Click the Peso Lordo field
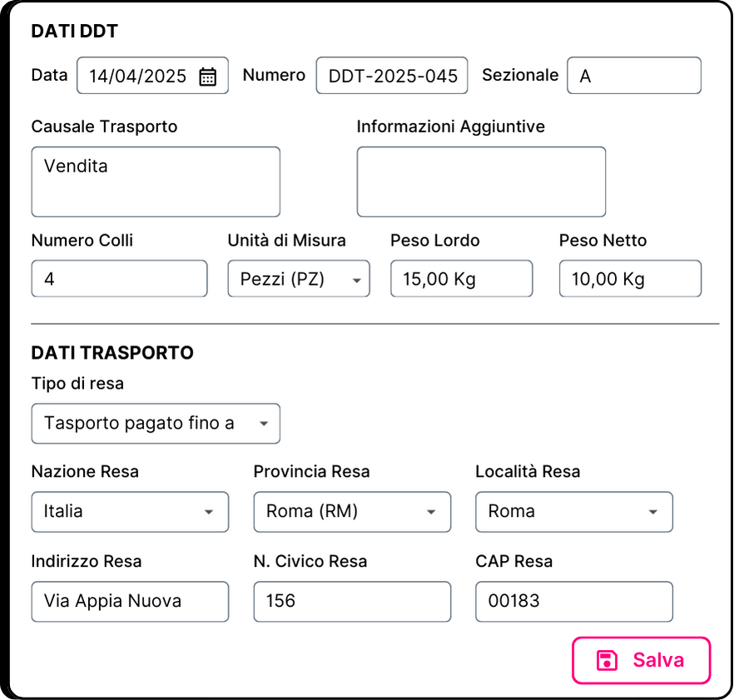This screenshot has width=734, height=700. point(462,279)
